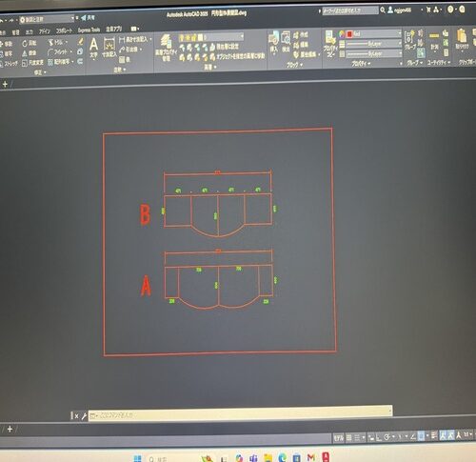The width and height of the screenshot is (476, 462).
Task: Click the keyword search field in title bar
Action: 350,10
